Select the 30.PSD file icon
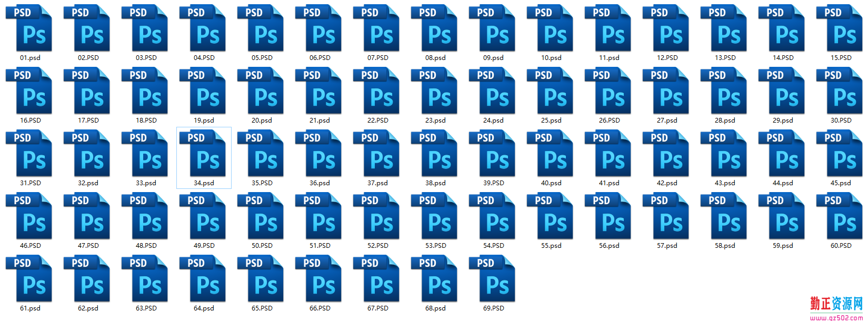This screenshot has width=868, height=321. [840, 91]
